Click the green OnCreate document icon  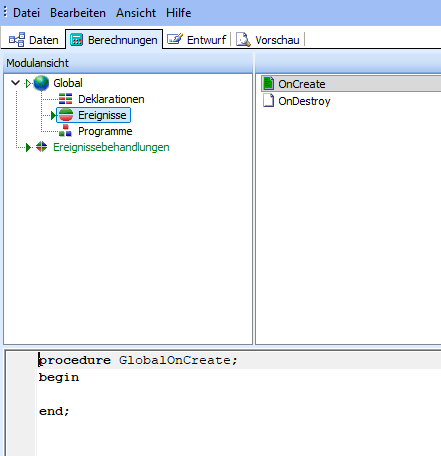point(268,84)
